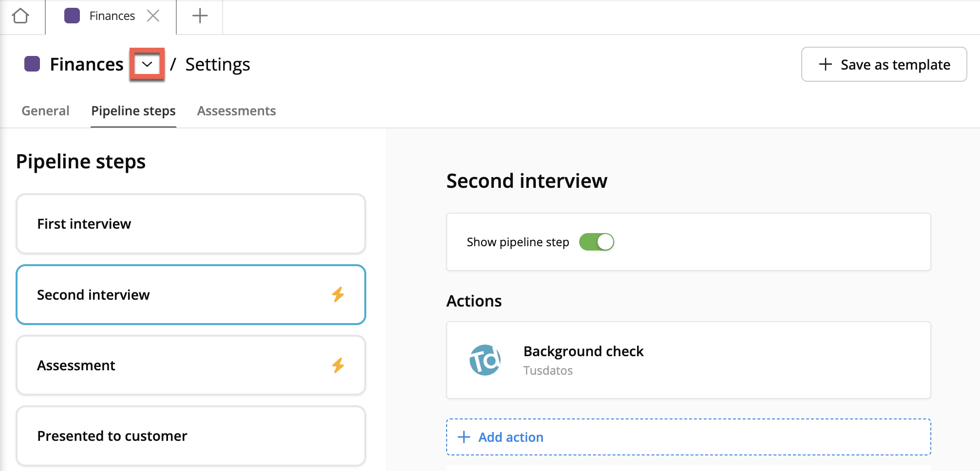Screen dimensions: 980x471
Task: Close the Finances tab
Action: pos(153,16)
